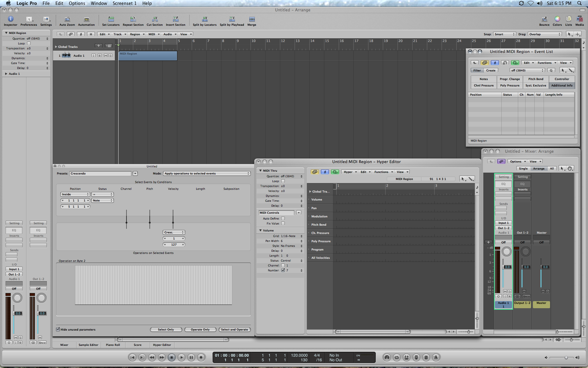Screen dimensions: 588x368
Task: Open the File menu
Action: click(x=46, y=3)
